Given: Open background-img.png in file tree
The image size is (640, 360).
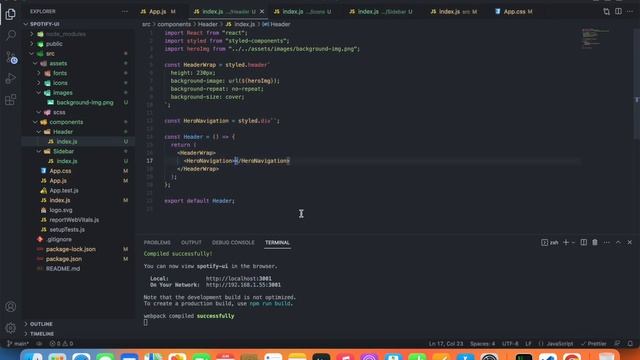Looking at the screenshot, I should [85, 102].
